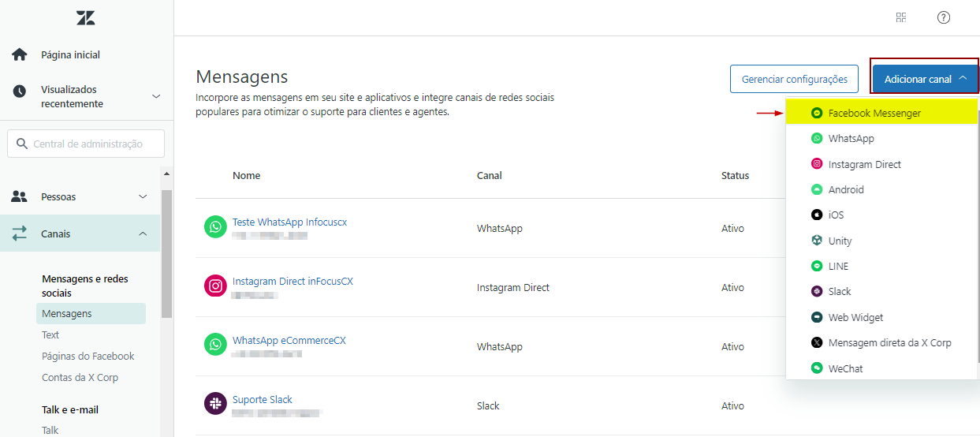This screenshot has width=980, height=437.
Task: Click the Slack icon beside Suporte Slack
Action: (x=215, y=404)
